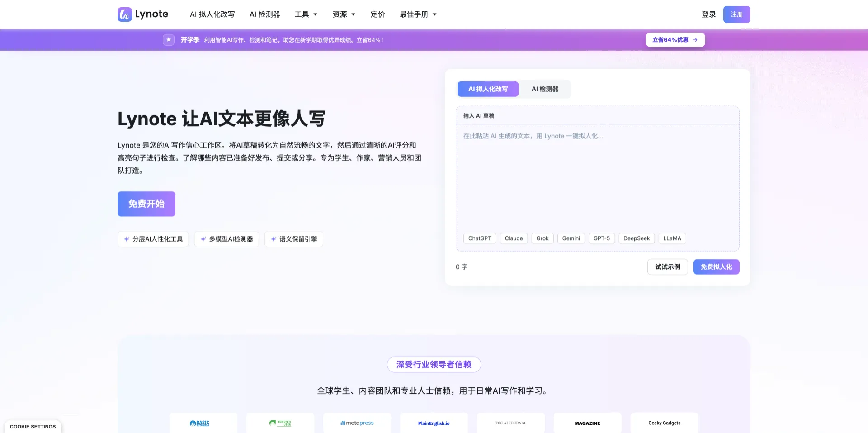Select the Claude model chip
The image size is (868, 433).
514,238
